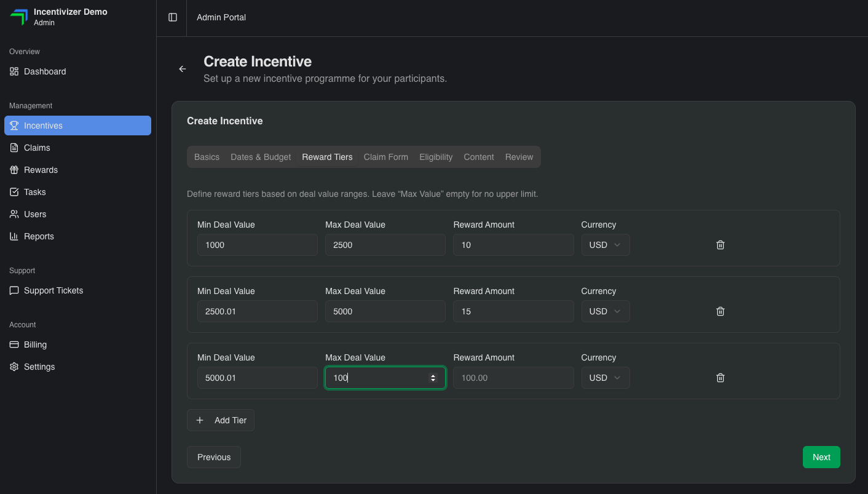Image resolution: width=868 pixels, height=494 pixels.
Task: Open Currency dropdown for the 1000 tier
Action: tap(606, 245)
